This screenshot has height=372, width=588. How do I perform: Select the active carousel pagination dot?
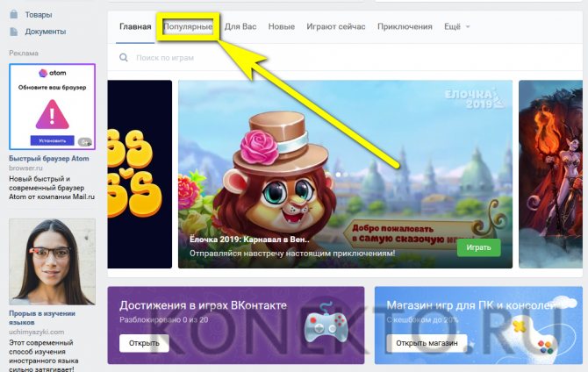tap(338, 175)
